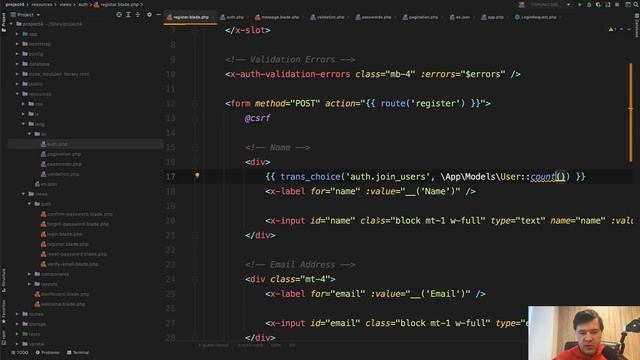Viewport: 640px width, 360px height.
Task: Select the confirm-password.blade.php file
Action: tap(76, 214)
